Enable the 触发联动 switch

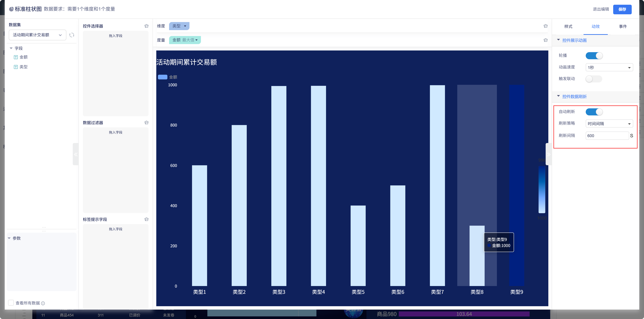594,79
